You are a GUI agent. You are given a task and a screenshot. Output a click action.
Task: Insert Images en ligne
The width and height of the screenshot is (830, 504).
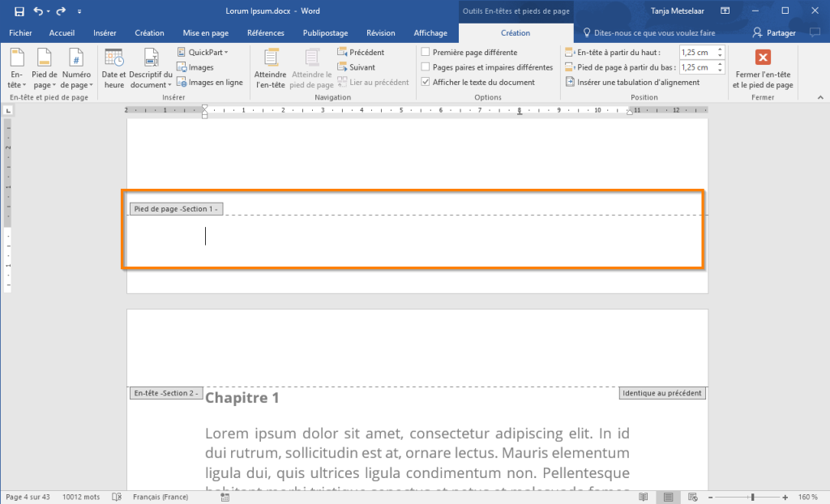click(x=210, y=82)
